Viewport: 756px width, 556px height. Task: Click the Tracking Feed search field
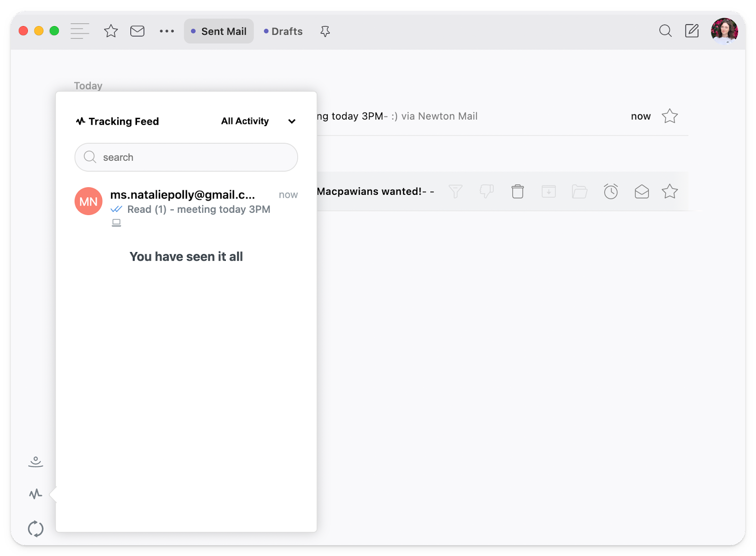point(186,157)
